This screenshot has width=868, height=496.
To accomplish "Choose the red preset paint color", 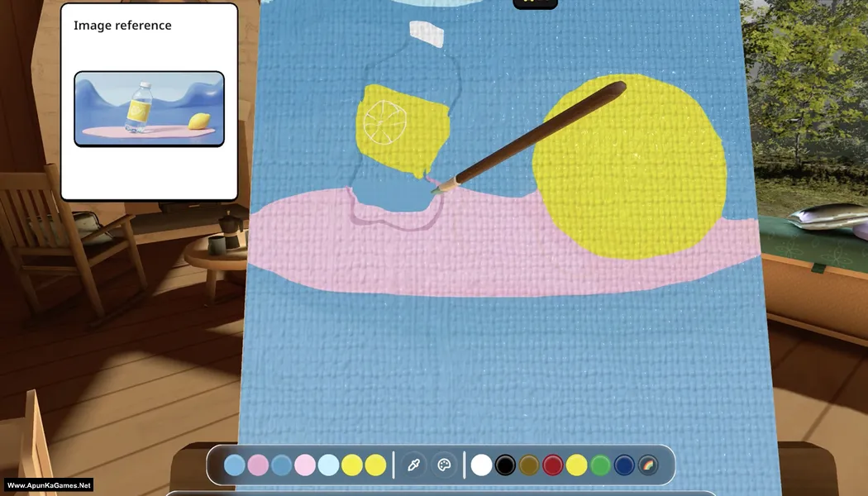I will [552, 465].
